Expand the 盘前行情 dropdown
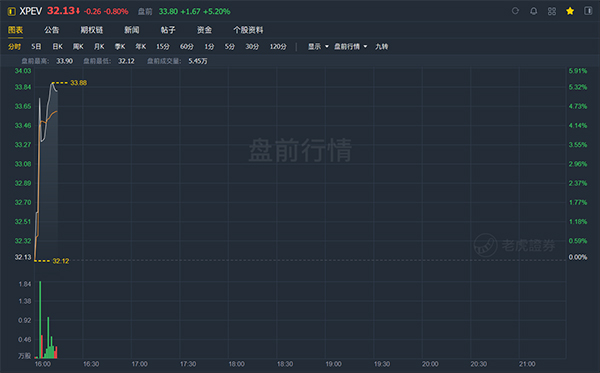This screenshot has height=373, width=600. pyautogui.click(x=351, y=46)
